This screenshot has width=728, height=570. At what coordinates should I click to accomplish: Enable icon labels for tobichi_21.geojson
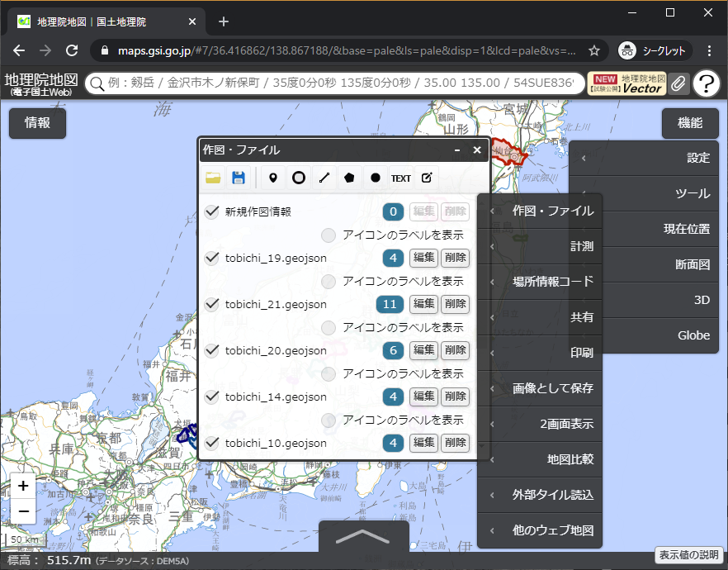[x=329, y=327]
